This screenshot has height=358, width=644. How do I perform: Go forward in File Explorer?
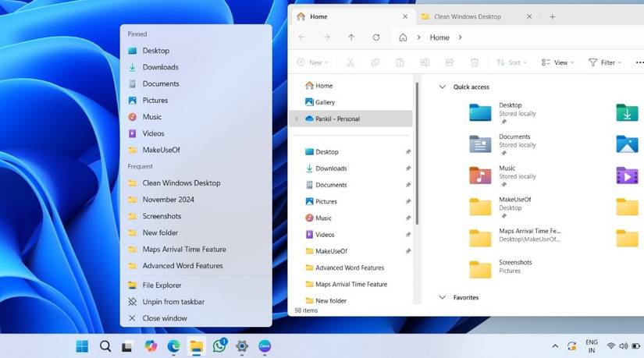coord(326,37)
